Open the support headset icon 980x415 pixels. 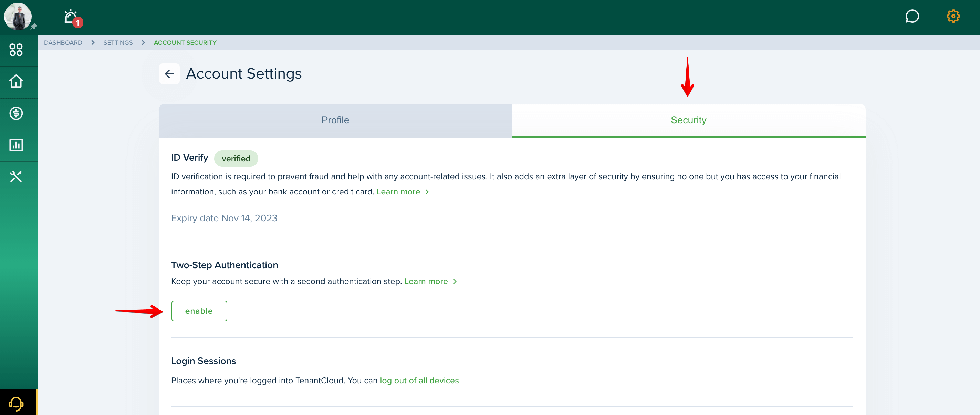click(16, 403)
